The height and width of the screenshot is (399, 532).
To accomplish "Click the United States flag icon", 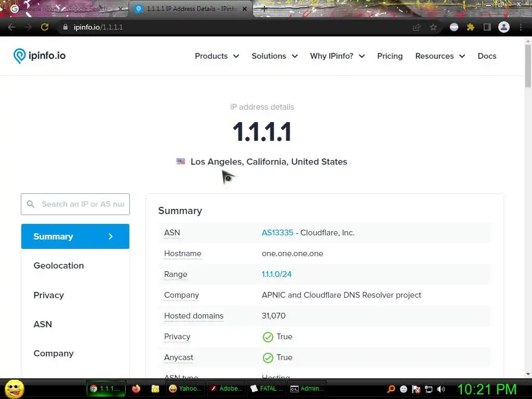I will click(x=181, y=162).
